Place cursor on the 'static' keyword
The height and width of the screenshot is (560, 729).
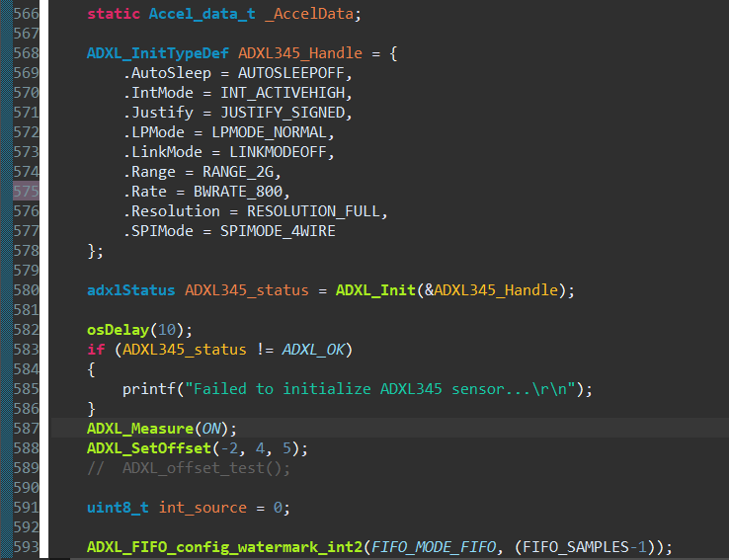click(x=114, y=14)
